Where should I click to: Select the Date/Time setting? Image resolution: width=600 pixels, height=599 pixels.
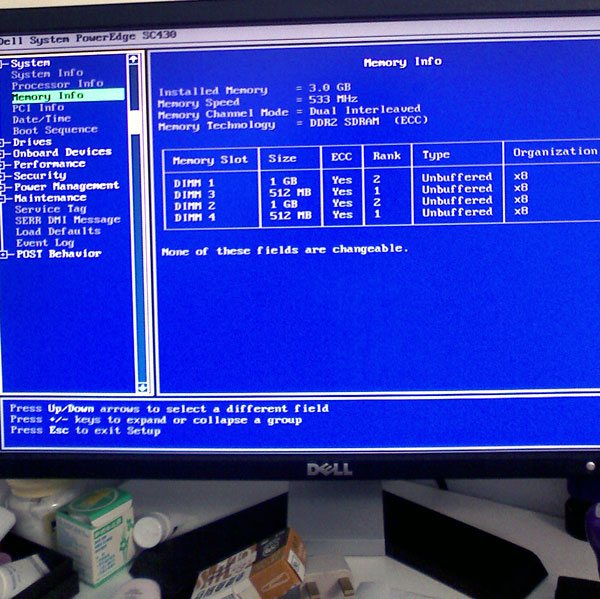[41, 118]
